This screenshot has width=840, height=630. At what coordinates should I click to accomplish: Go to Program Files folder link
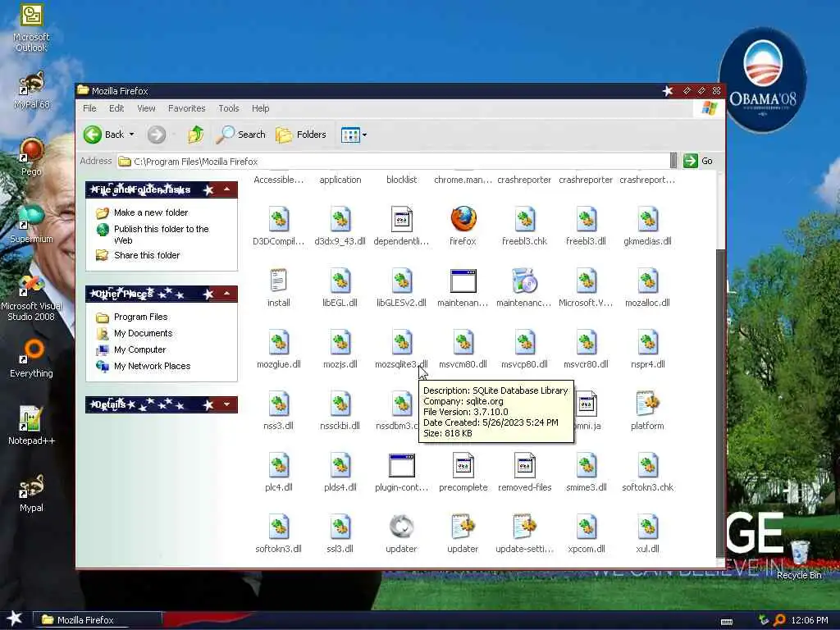click(x=140, y=317)
